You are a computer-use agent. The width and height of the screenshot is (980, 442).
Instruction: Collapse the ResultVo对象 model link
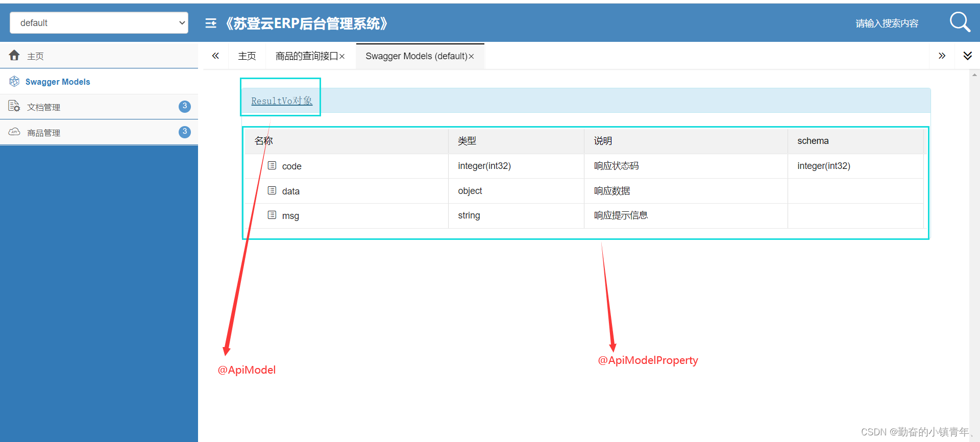(x=282, y=101)
